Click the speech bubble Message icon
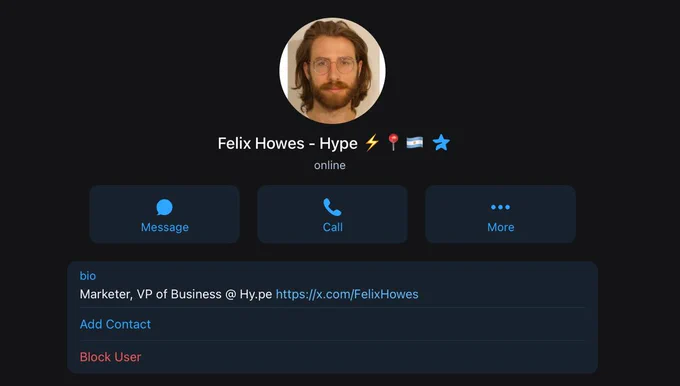The image size is (680, 386). pos(164,207)
